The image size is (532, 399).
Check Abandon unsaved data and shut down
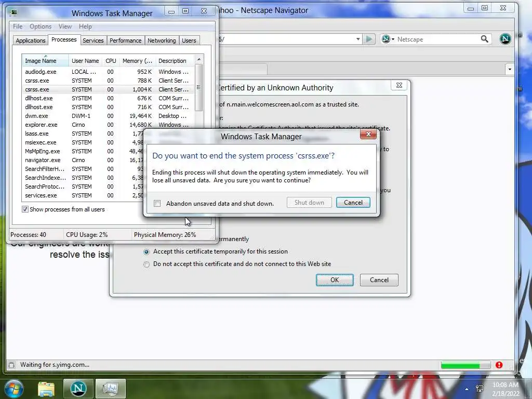(x=157, y=203)
